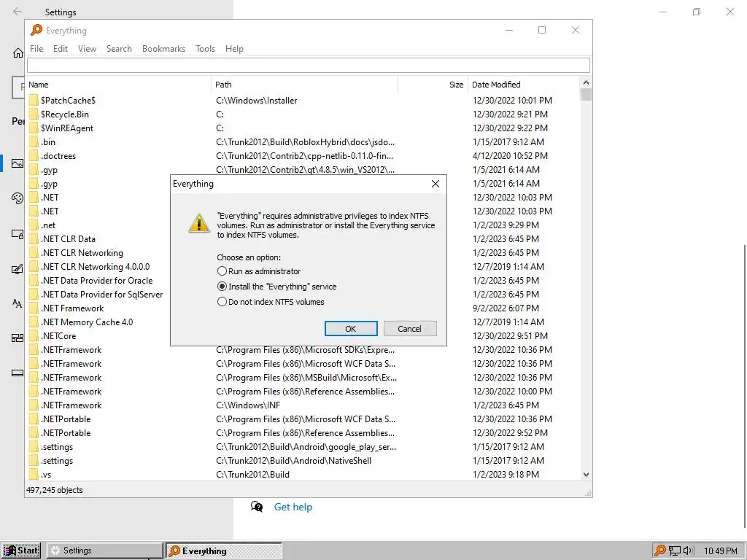Click Everything tray icon in system tray
The image size is (747, 560).
pyautogui.click(x=659, y=551)
